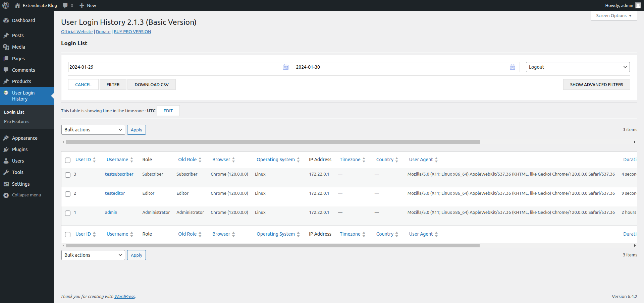Toggle the select-all checkbox in table header
644x303 pixels.
[68, 160]
